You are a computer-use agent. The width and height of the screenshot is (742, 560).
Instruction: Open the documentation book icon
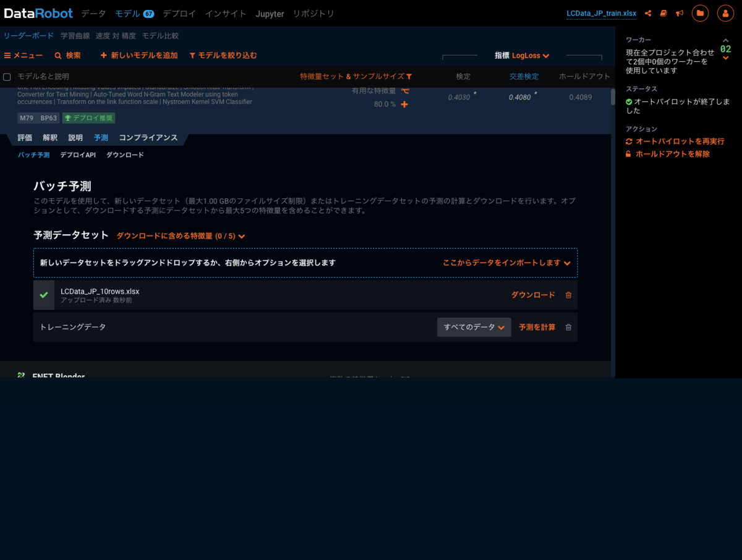(663, 13)
